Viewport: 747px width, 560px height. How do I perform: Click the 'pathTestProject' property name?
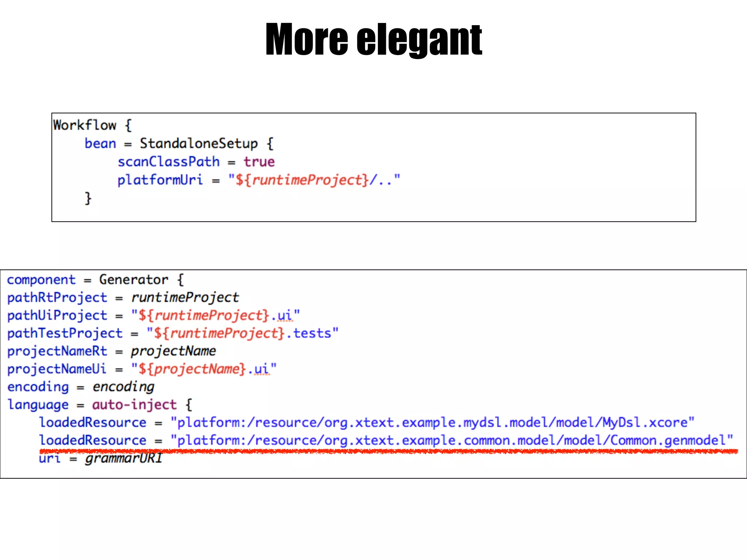[x=65, y=333]
